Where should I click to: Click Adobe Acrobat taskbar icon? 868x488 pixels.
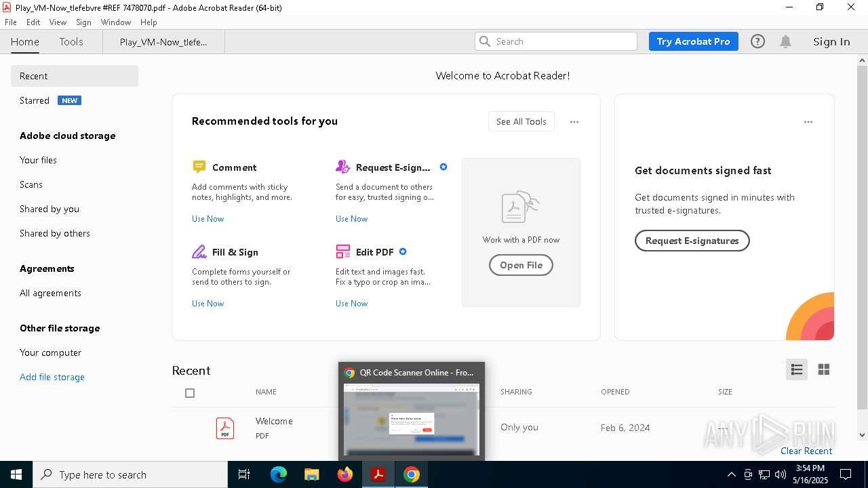point(378,474)
